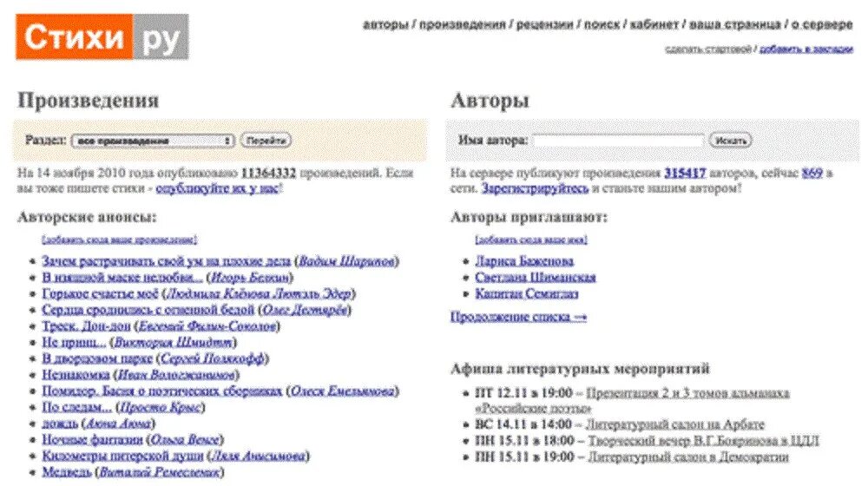Open Капитан Семиглаз author page

(x=527, y=293)
